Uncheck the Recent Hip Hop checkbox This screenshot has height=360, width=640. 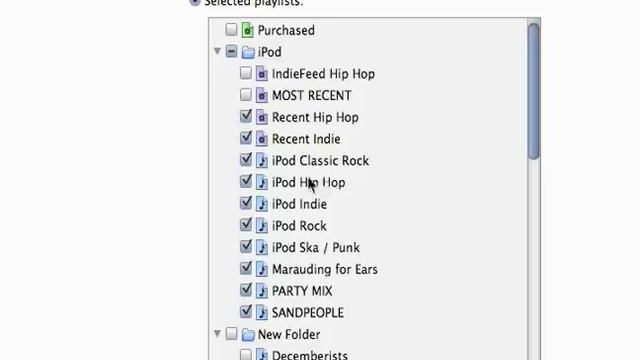click(x=246, y=116)
